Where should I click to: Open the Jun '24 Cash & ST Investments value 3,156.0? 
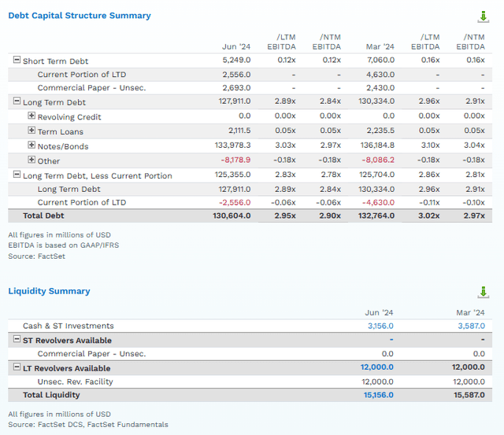pos(380,326)
